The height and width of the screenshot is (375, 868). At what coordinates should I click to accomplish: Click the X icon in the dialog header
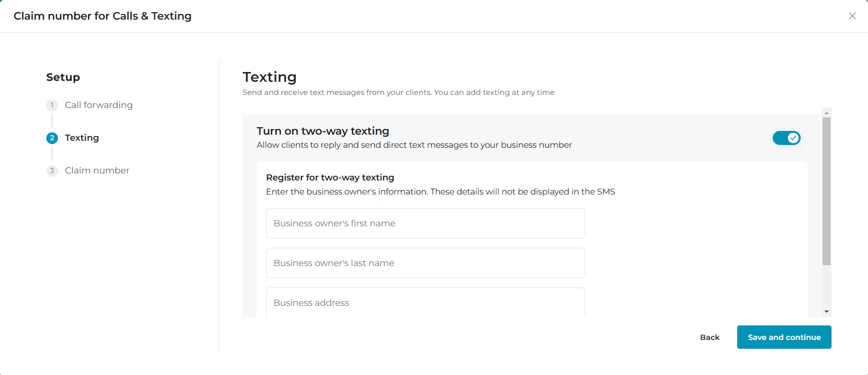tap(852, 15)
